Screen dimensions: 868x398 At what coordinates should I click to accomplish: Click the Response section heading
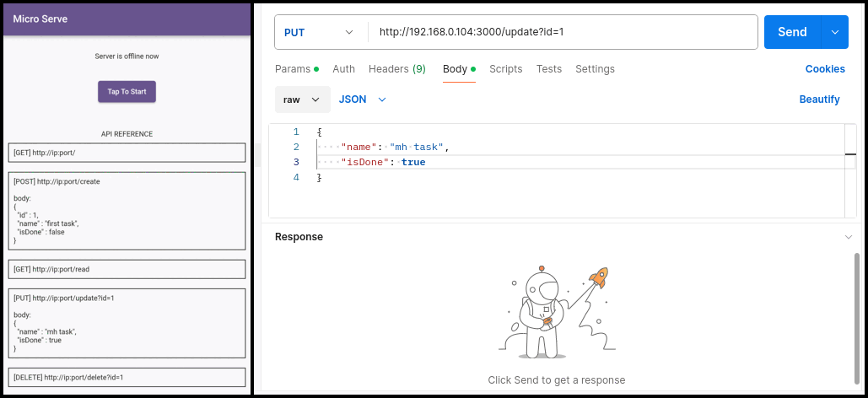click(299, 237)
